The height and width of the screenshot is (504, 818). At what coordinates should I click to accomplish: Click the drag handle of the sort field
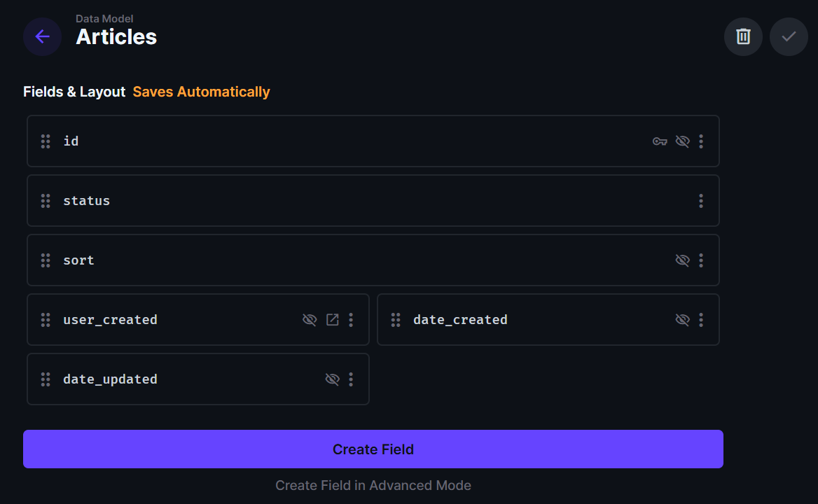[46, 260]
